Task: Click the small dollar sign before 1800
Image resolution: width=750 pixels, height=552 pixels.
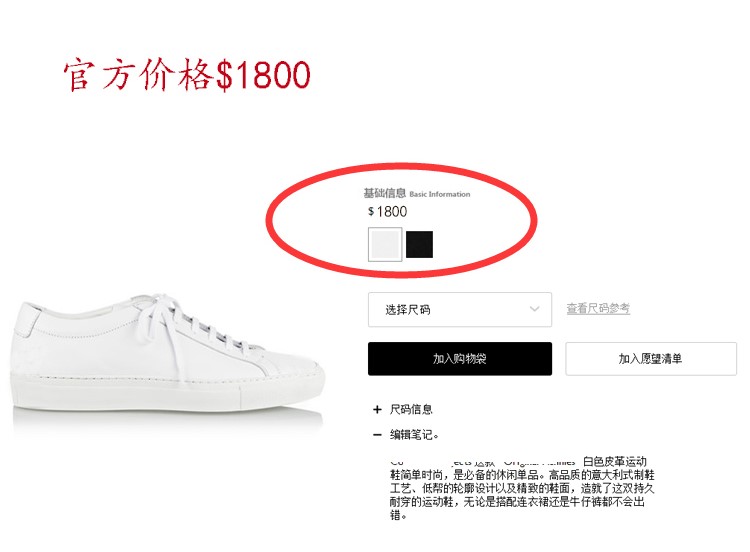Action: click(x=371, y=211)
